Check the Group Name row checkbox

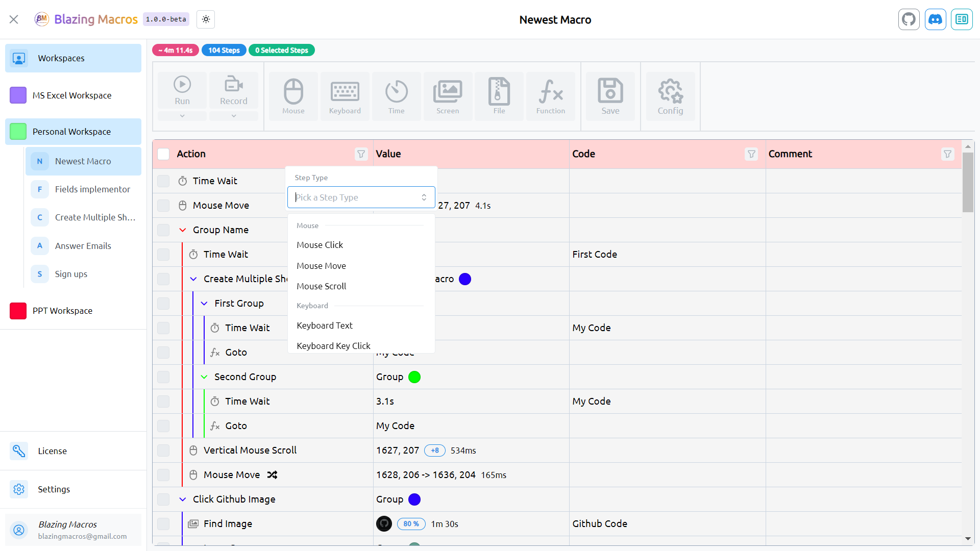[163, 230]
